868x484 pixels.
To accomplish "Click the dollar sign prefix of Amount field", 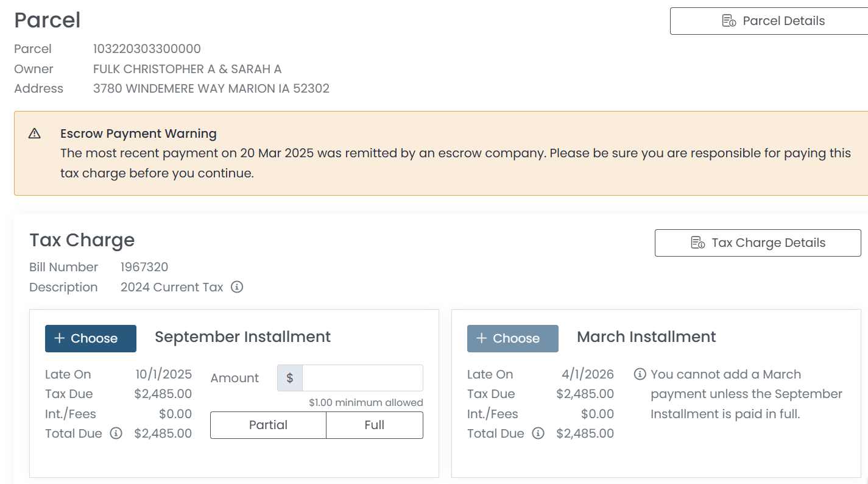I will pos(290,378).
